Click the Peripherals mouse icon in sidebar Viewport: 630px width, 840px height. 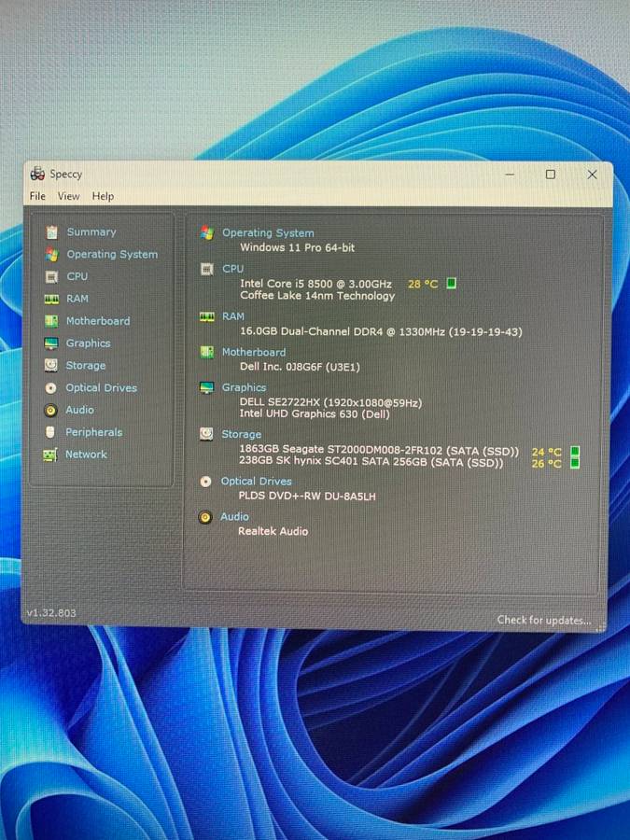50,432
